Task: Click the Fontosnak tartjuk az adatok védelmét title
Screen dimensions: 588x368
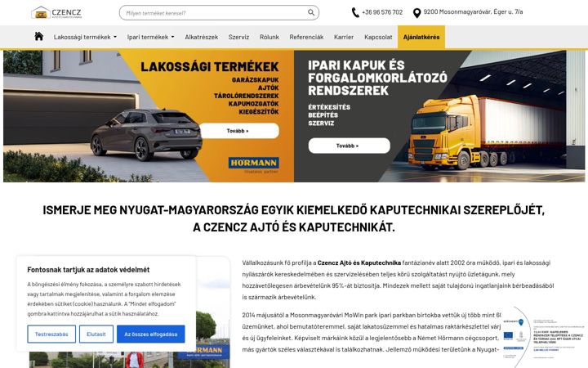Action: coord(88,270)
